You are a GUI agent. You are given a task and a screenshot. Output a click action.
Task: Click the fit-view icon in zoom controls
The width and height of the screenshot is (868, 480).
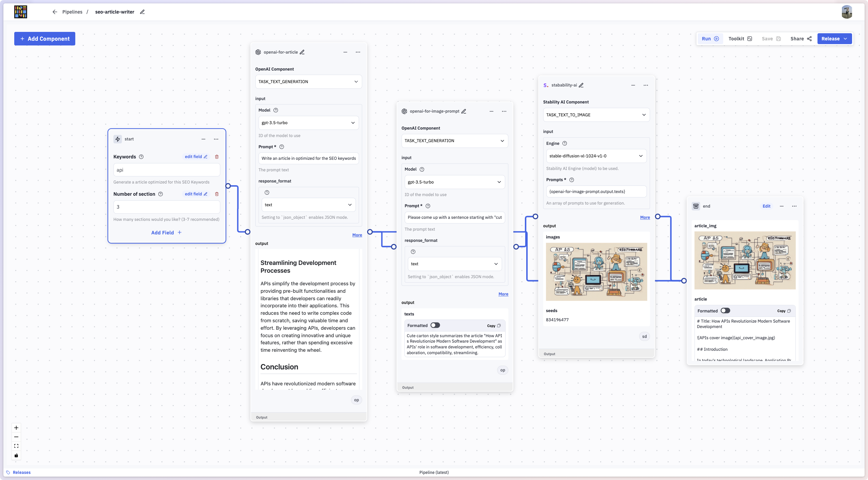[x=16, y=446]
